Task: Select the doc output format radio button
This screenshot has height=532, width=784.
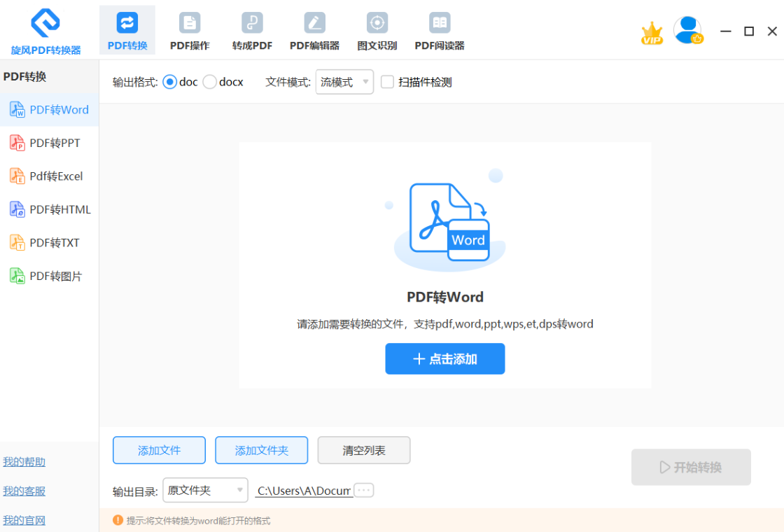Action: coord(169,82)
